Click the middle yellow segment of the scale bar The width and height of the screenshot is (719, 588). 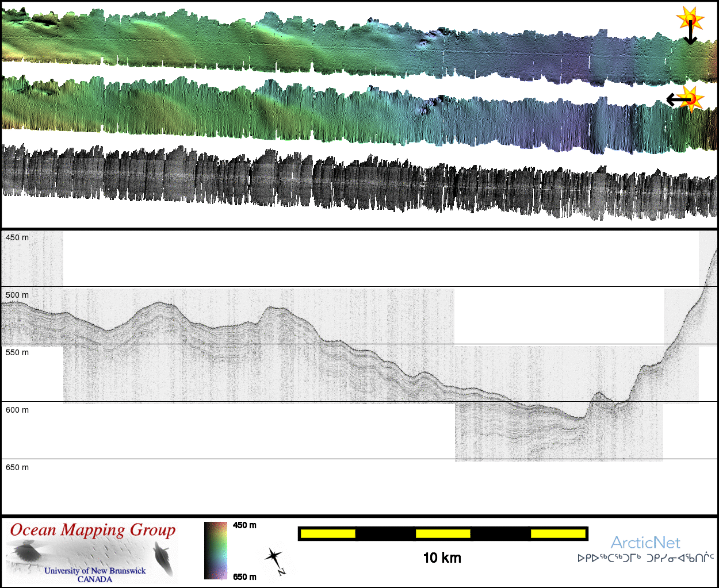point(443,534)
